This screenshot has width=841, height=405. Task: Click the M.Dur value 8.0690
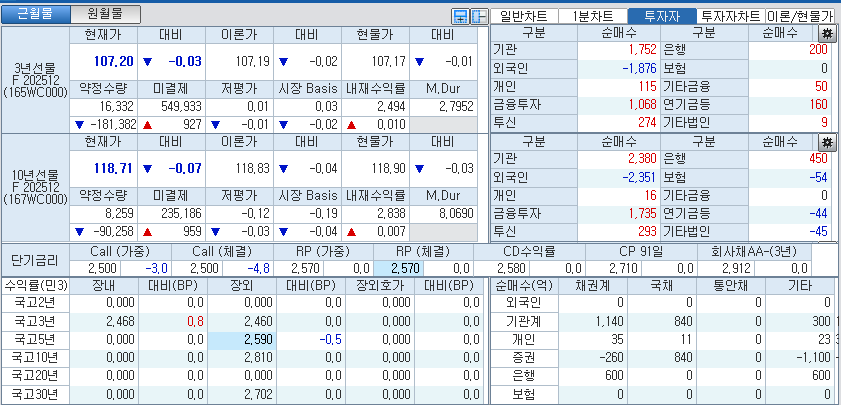coord(456,214)
